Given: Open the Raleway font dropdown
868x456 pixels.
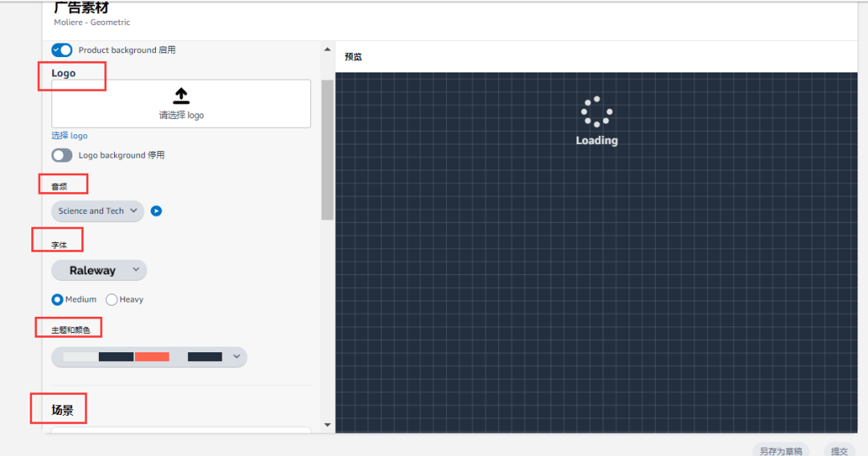Looking at the screenshot, I should 99,270.
